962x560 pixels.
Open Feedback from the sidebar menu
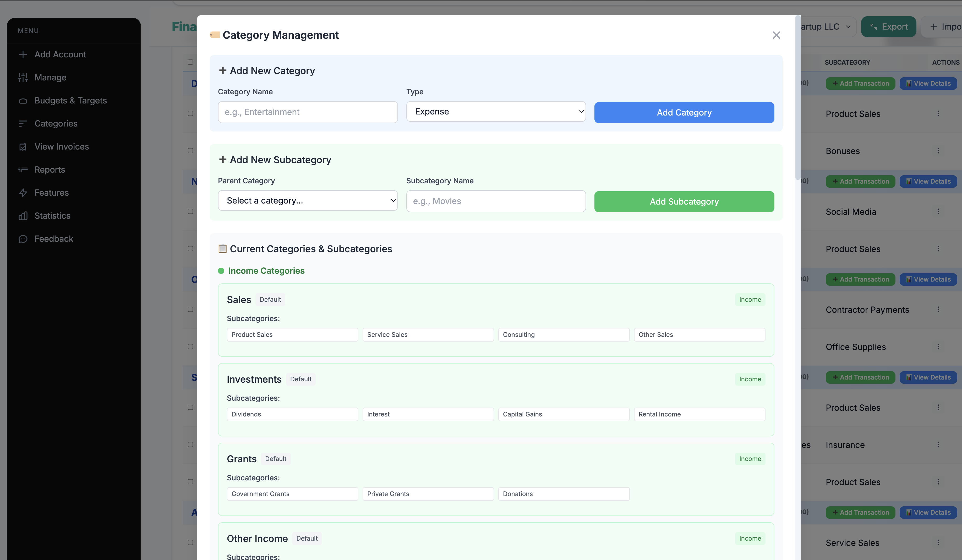[23, 239]
